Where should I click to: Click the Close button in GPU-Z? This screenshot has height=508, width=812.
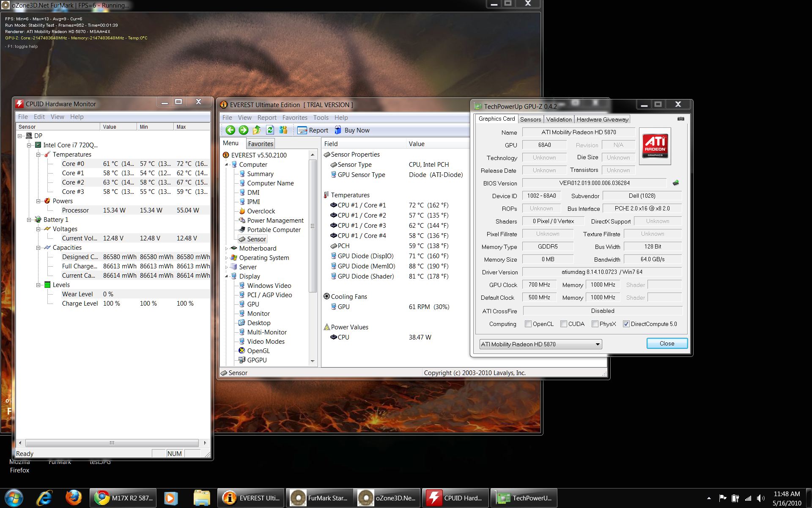[667, 343]
